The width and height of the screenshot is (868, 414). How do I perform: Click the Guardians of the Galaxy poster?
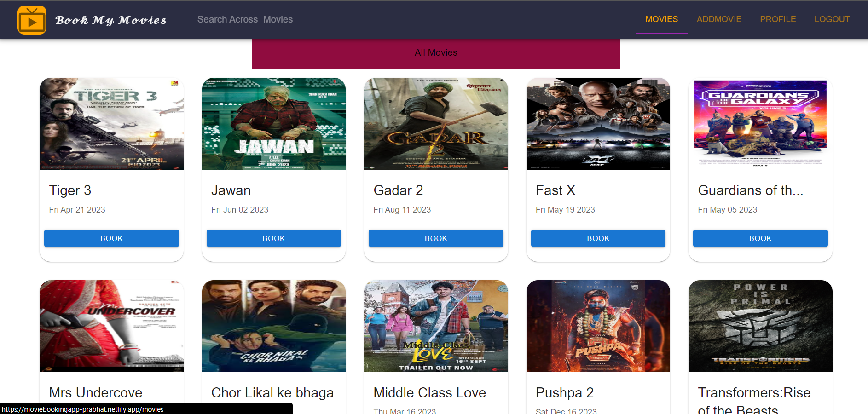point(760,124)
